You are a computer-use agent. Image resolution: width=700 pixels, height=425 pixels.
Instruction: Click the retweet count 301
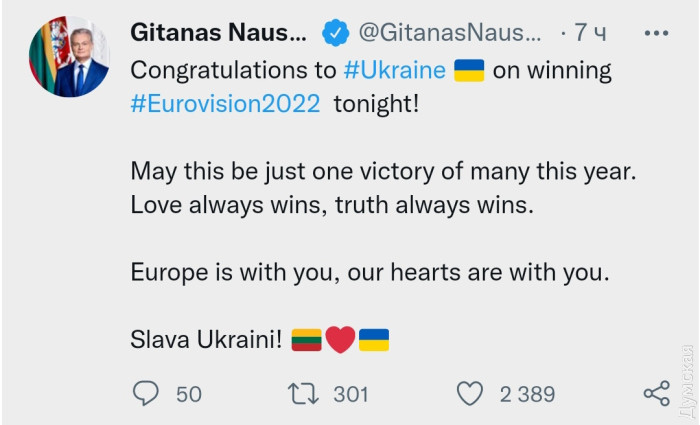[351, 394]
